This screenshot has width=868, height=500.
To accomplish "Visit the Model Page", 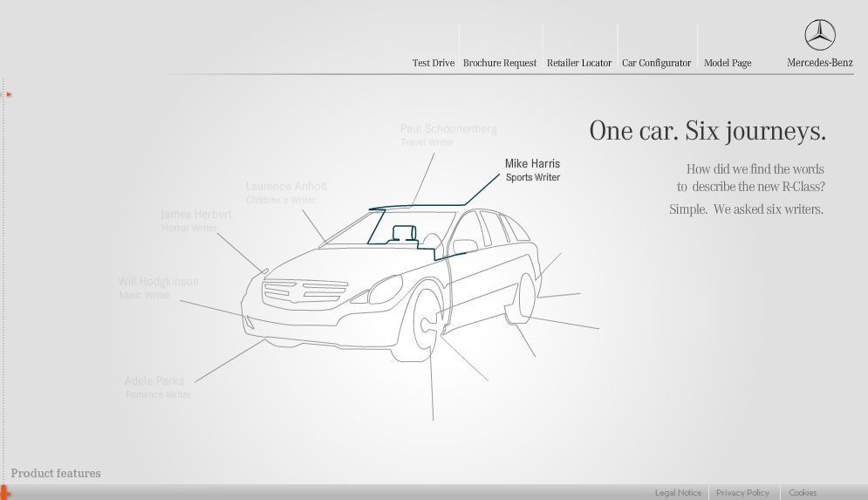I will click(x=728, y=63).
